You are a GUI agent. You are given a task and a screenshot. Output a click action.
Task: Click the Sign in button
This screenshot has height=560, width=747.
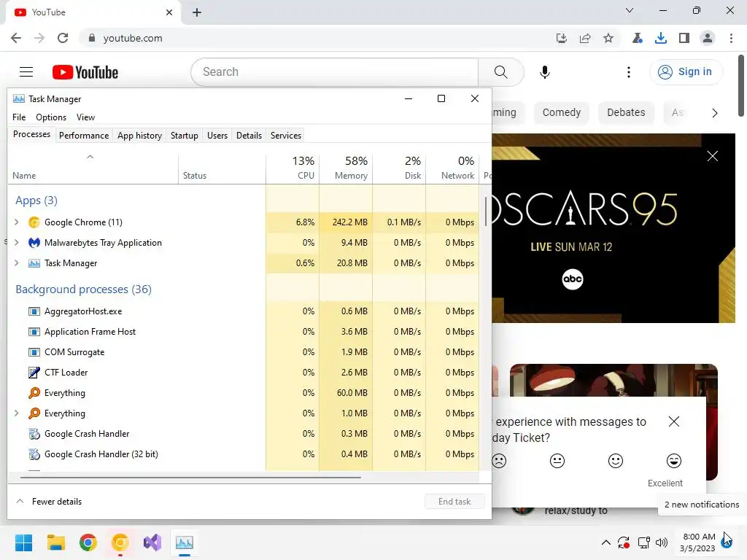[x=686, y=72]
